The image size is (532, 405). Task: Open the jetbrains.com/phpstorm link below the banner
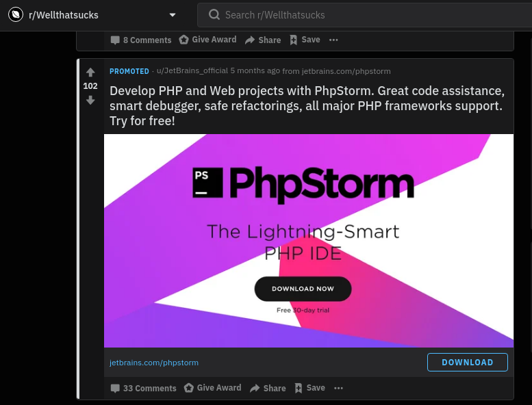pyautogui.click(x=154, y=363)
